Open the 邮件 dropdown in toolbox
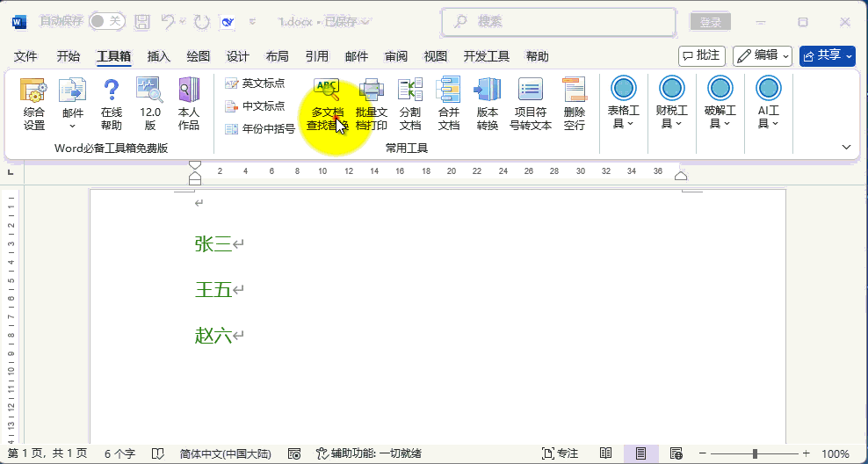 click(72, 104)
